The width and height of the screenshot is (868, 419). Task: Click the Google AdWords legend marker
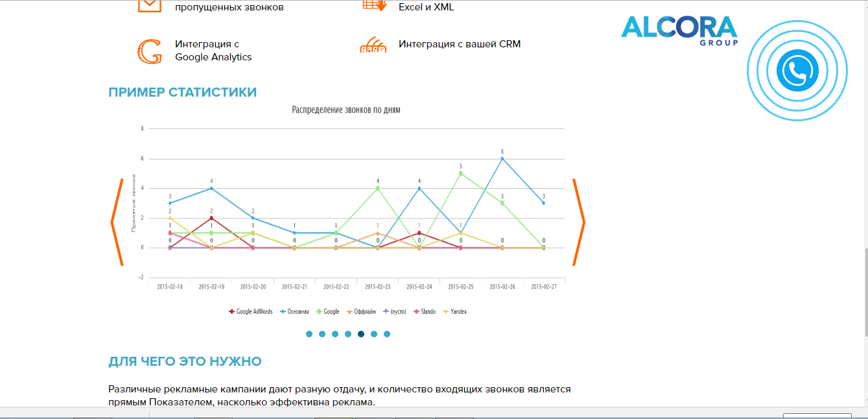click(231, 311)
